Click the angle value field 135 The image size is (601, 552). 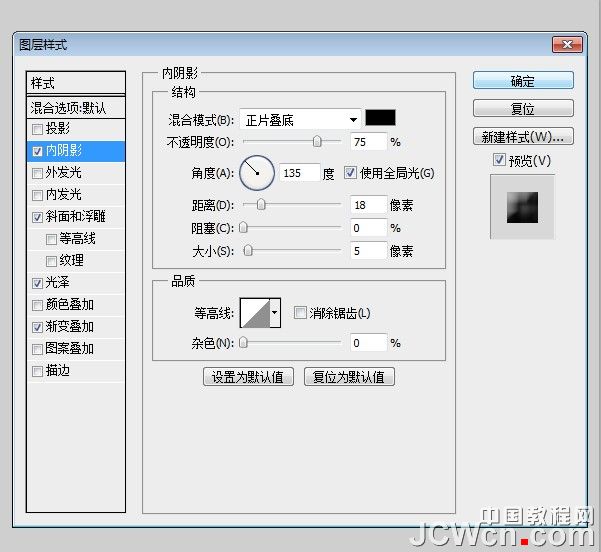click(299, 173)
